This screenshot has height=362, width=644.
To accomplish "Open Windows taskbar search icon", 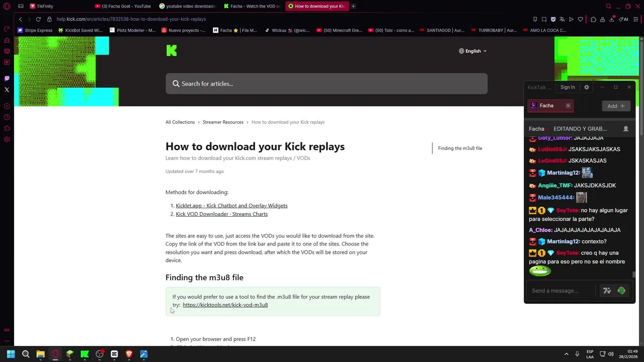I will click(26, 354).
